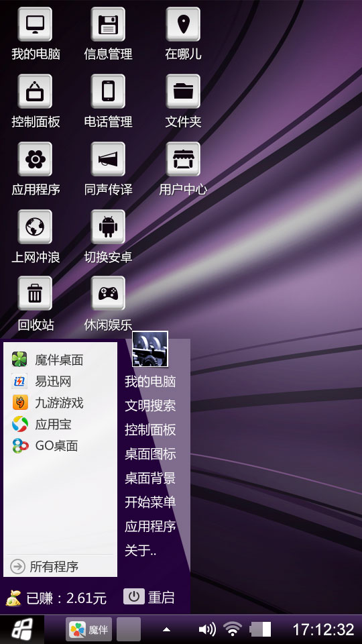Select 桌面图标 in start menu
The width and height of the screenshot is (362, 644).
(150, 454)
